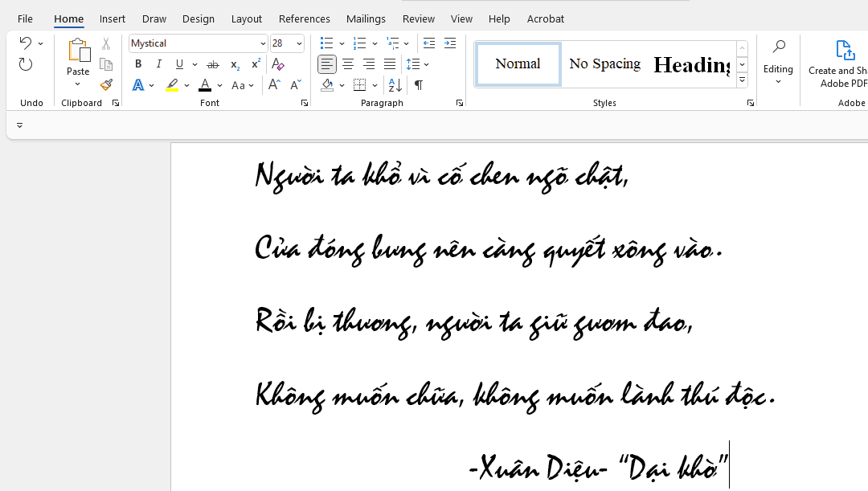Increase font size with A up
The width and height of the screenshot is (868, 491).
pyautogui.click(x=274, y=84)
